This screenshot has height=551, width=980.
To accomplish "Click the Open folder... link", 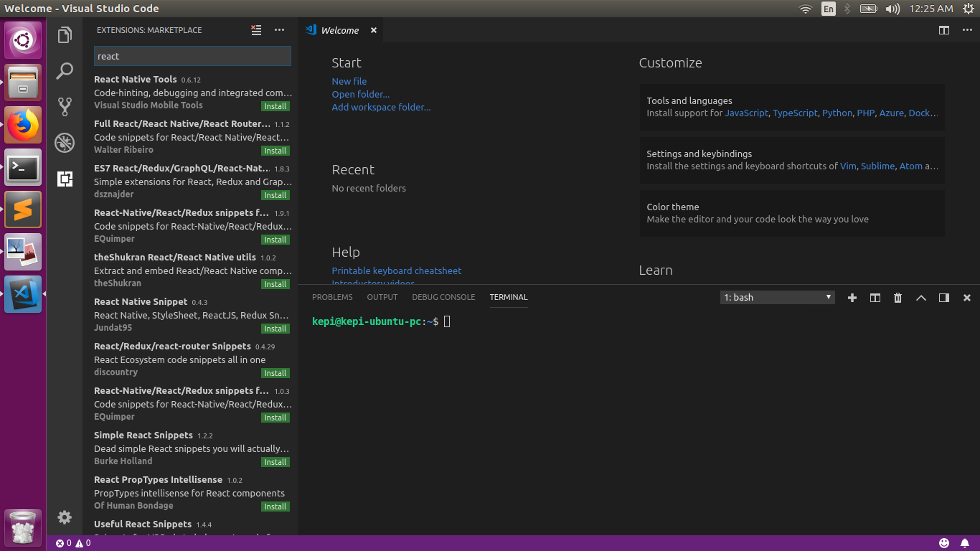I will tap(360, 94).
